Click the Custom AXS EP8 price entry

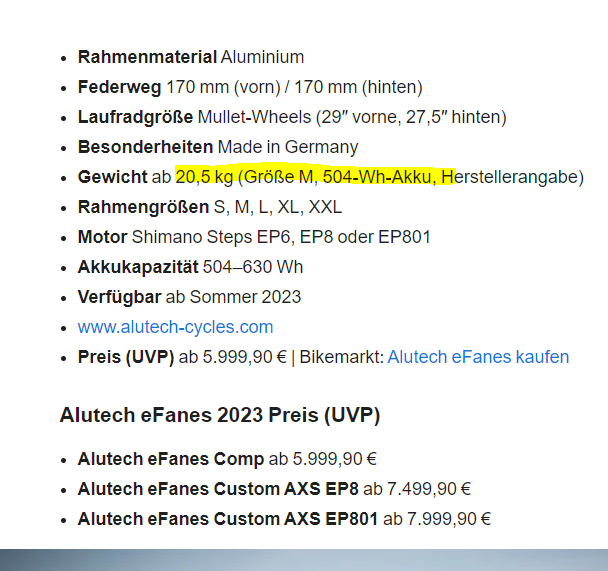click(x=274, y=489)
